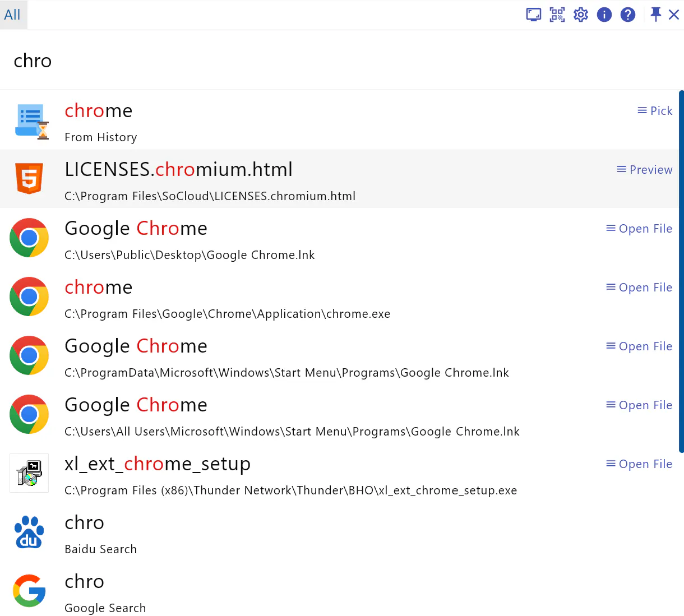
Task: Click the Google G icon
Action: point(29,591)
